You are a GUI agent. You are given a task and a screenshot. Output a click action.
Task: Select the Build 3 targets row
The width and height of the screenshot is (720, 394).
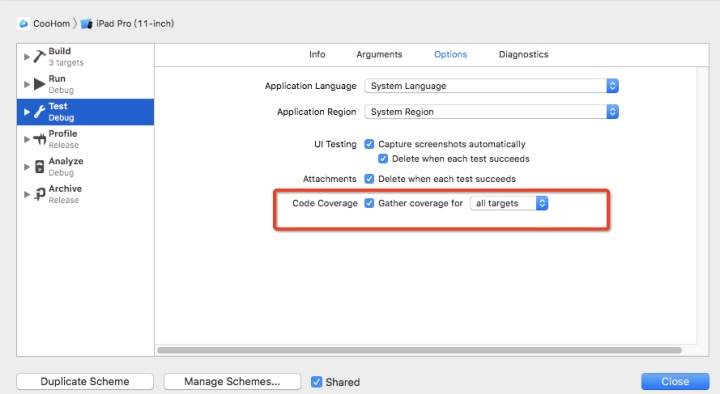(x=85, y=56)
